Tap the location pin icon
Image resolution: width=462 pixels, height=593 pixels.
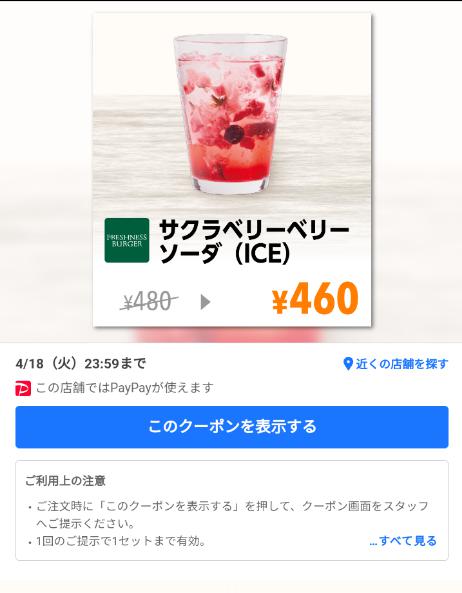coord(347,364)
